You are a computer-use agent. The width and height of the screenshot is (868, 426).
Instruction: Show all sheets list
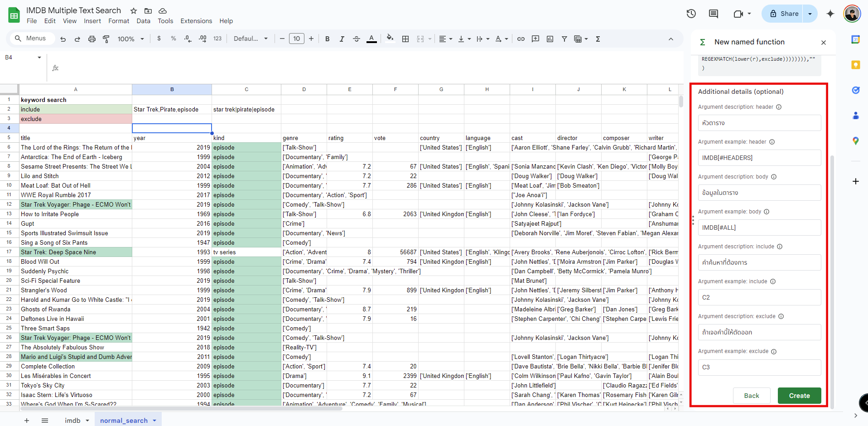pyautogui.click(x=45, y=421)
